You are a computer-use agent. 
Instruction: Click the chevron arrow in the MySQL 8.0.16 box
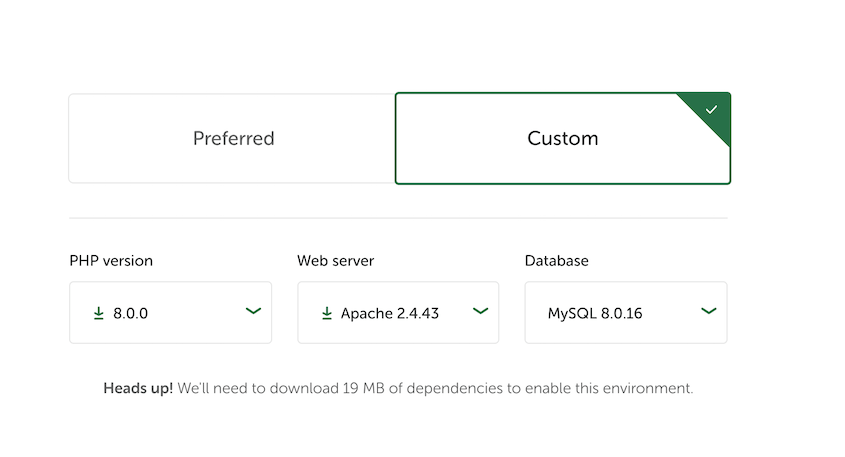[x=709, y=311]
